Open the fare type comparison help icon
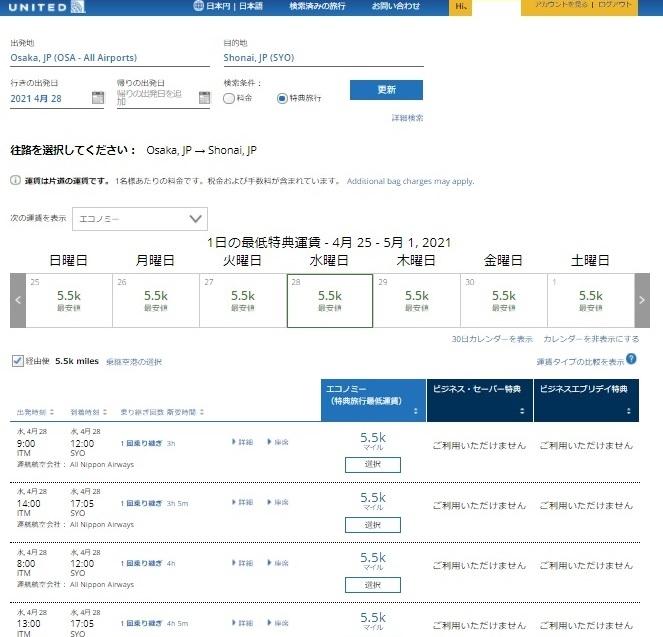 631,359
